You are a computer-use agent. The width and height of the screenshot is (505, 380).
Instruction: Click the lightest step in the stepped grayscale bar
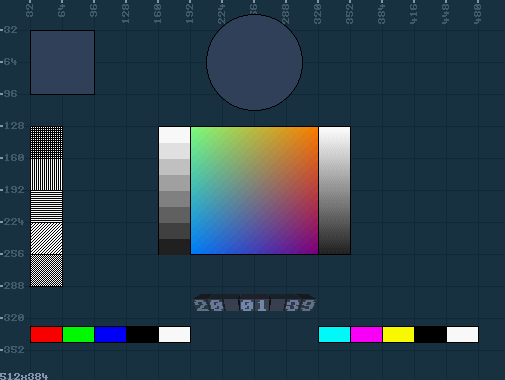(174, 135)
